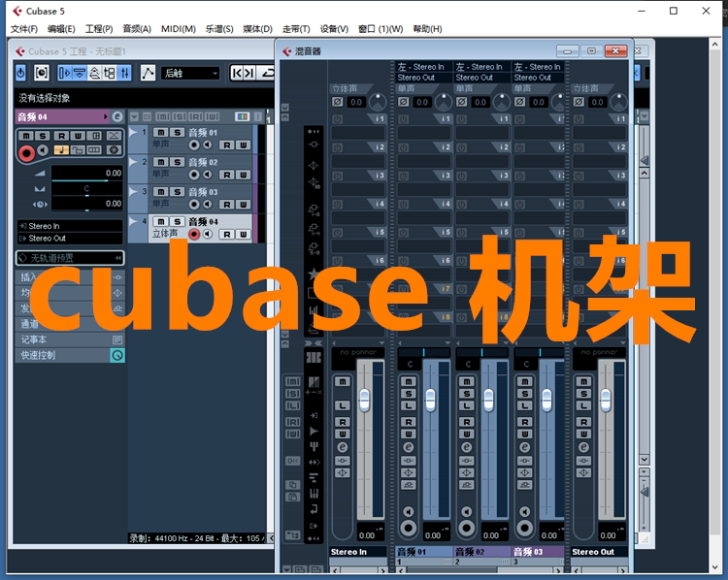Select the Stereo In channel name label
Screen dimensions: 728x580
pyautogui.click(x=357, y=552)
